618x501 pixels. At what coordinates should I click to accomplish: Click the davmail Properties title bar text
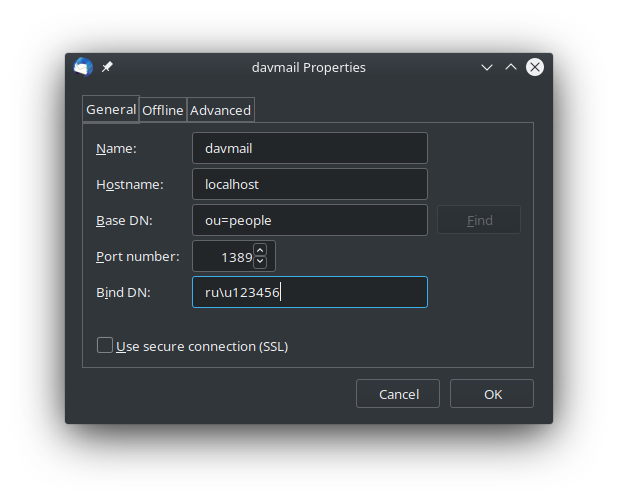(x=308, y=67)
